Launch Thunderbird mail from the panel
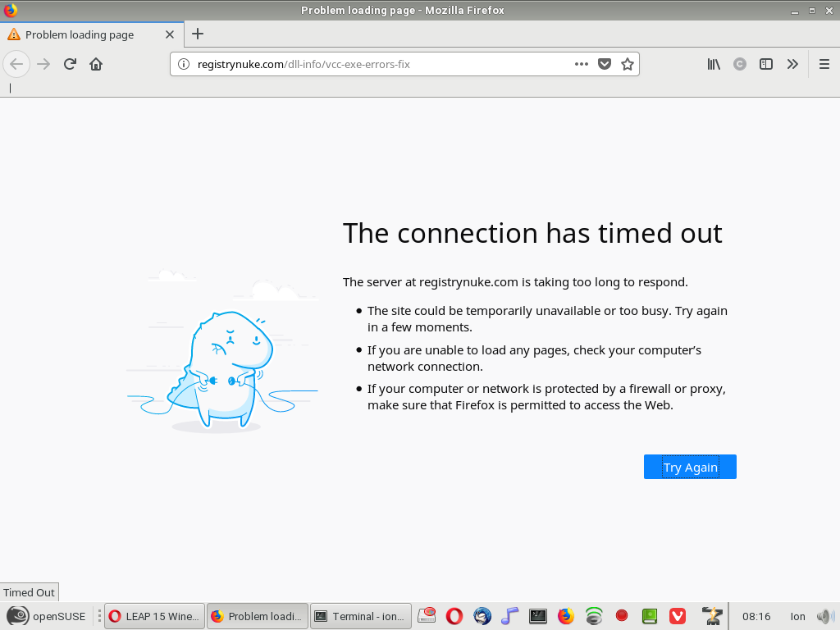Viewport: 840px width, 630px height. click(482, 616)
